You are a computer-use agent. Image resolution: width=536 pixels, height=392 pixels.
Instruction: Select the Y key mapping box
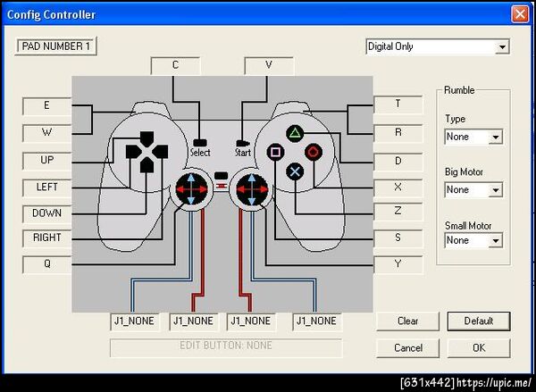pyautogui.click(x=398, y=264)
